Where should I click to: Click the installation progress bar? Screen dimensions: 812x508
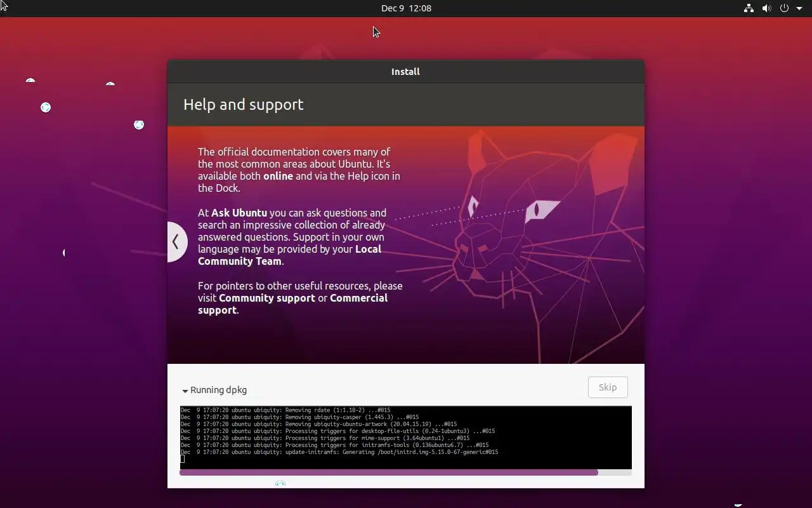click(405, 472)
